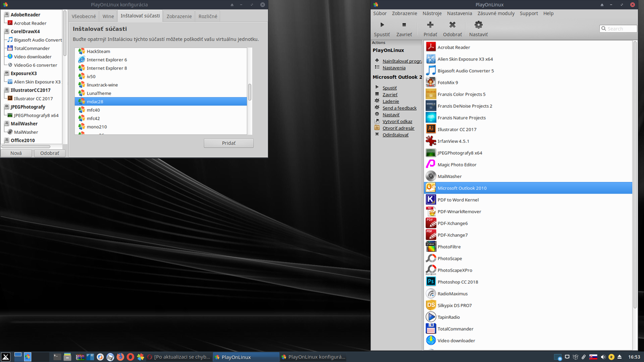This screenshot has width=644, height=362.
Task: Click the Odinštalovať link
Action: click(395, 135)
